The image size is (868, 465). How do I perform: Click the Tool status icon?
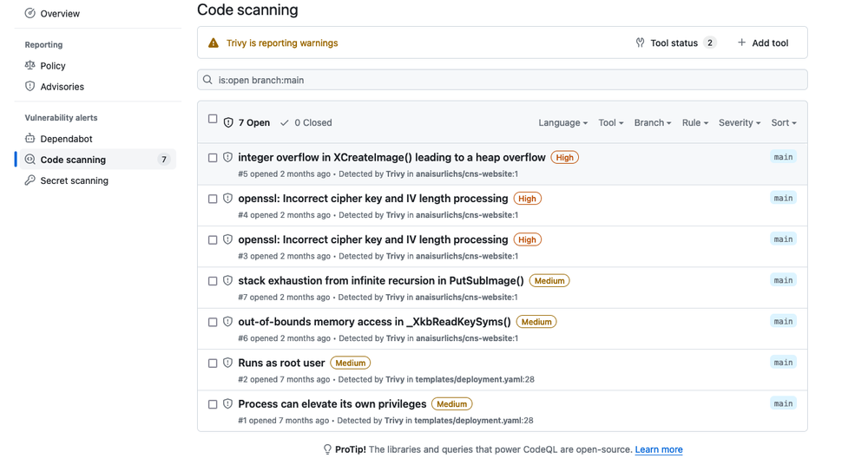click(640, 43)
